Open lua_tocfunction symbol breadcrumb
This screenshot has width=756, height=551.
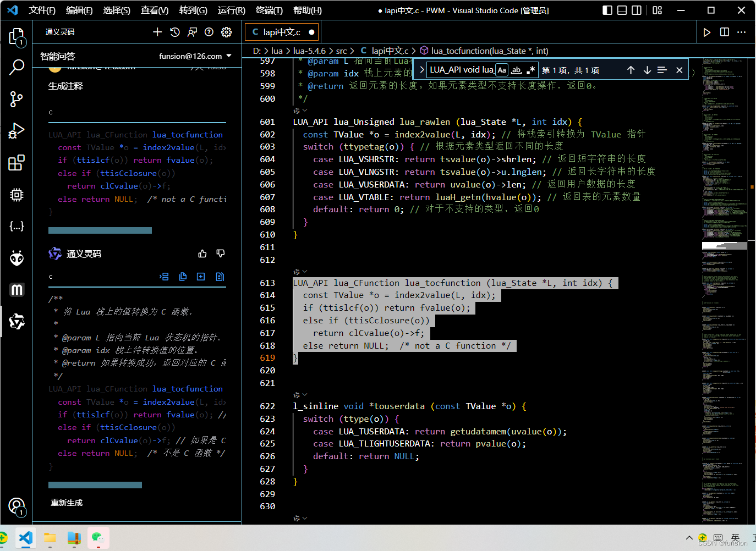pos(484,51)
